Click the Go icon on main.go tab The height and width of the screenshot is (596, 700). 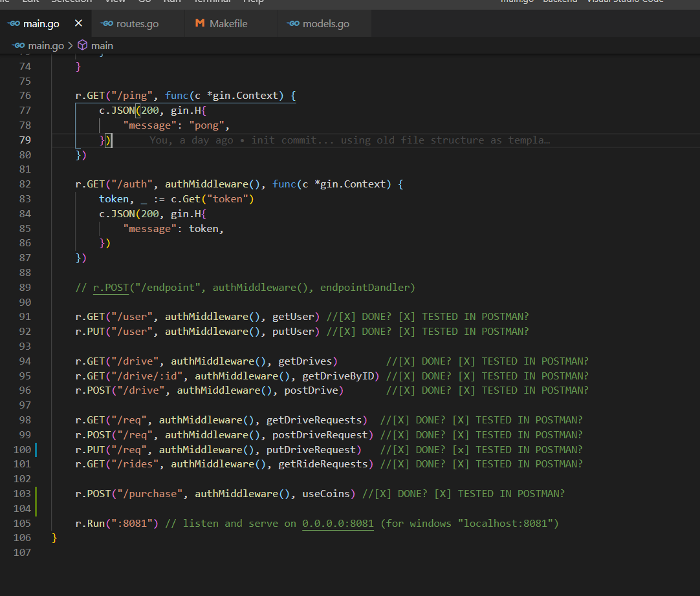(x=14, y=24)
